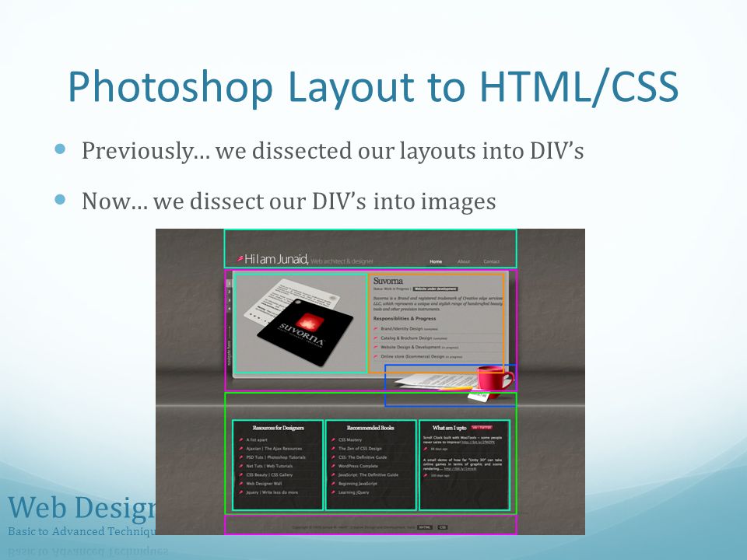
Task: Open 'Net Tuts | Web Tutorials' link
Action: point(269,466)
